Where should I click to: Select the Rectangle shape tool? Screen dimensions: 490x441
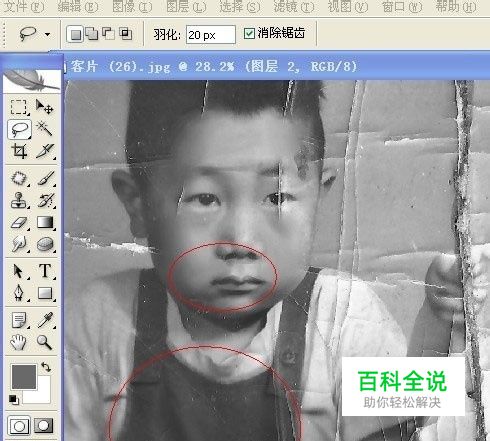pyautogui.click(x=45, y=293)
